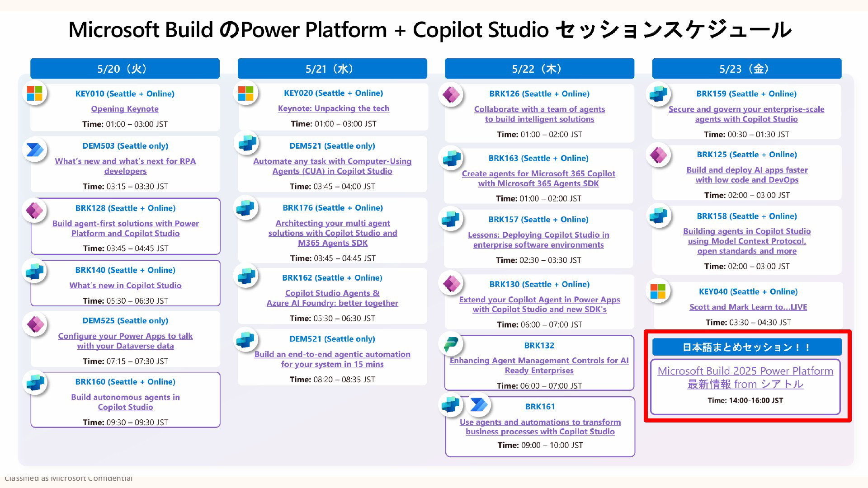The width and height of the screenshot is (868, 488).
Task: Click the Power Automate icon beside DEM503
Action: click(35, 150)
